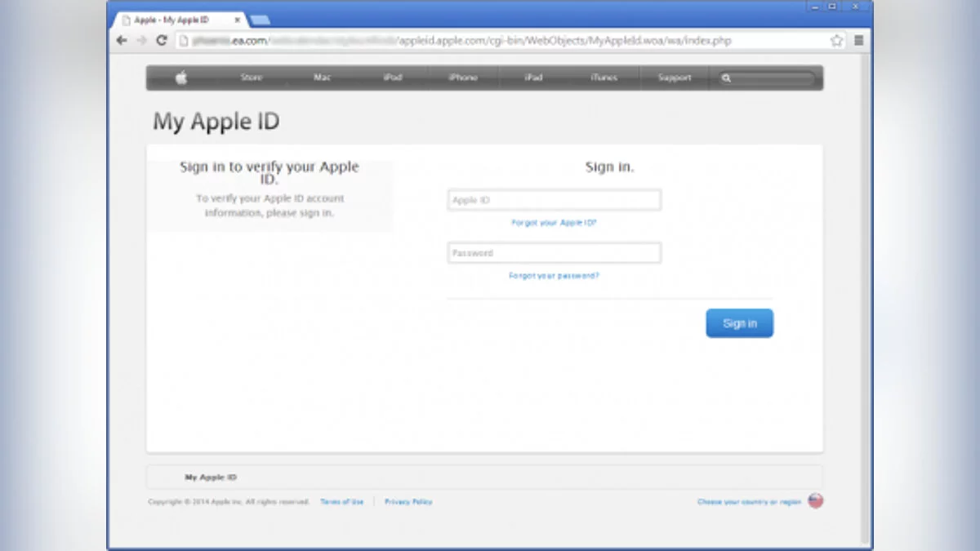The image size is (980, 551).
Task: Maximize the browser window
Action: (832, 7)
